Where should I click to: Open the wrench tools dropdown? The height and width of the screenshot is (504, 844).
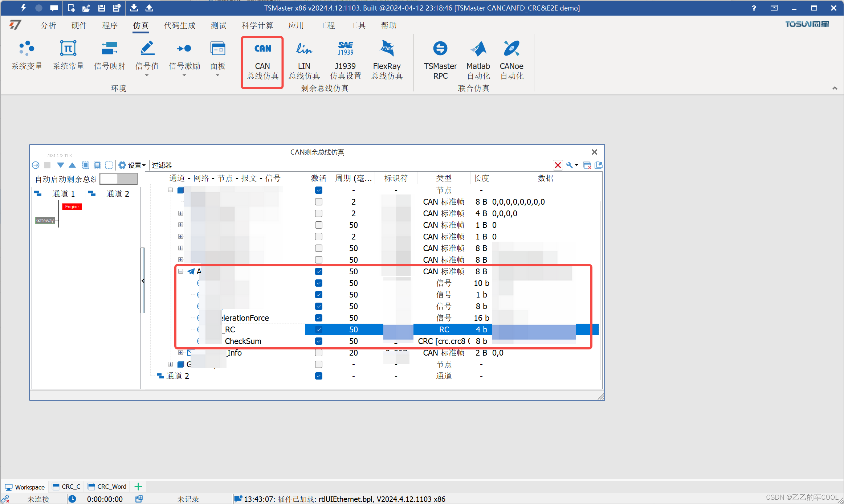point(572,165)
